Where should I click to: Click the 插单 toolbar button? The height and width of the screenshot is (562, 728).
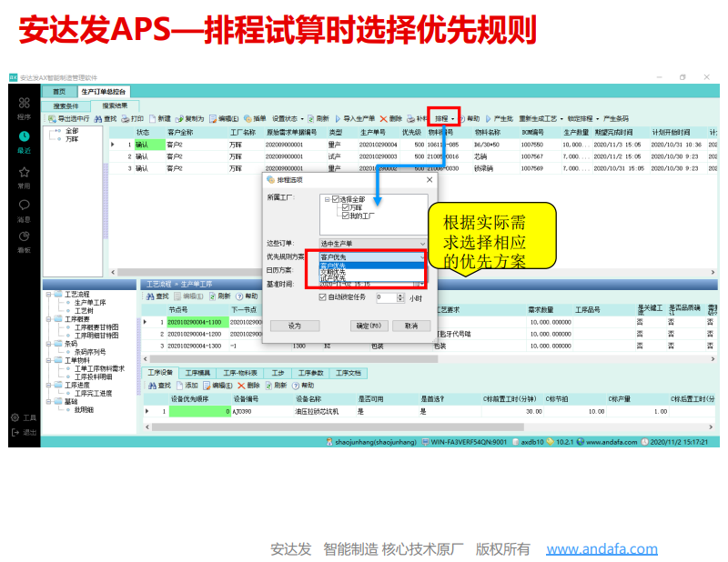[x=255, y=119]
